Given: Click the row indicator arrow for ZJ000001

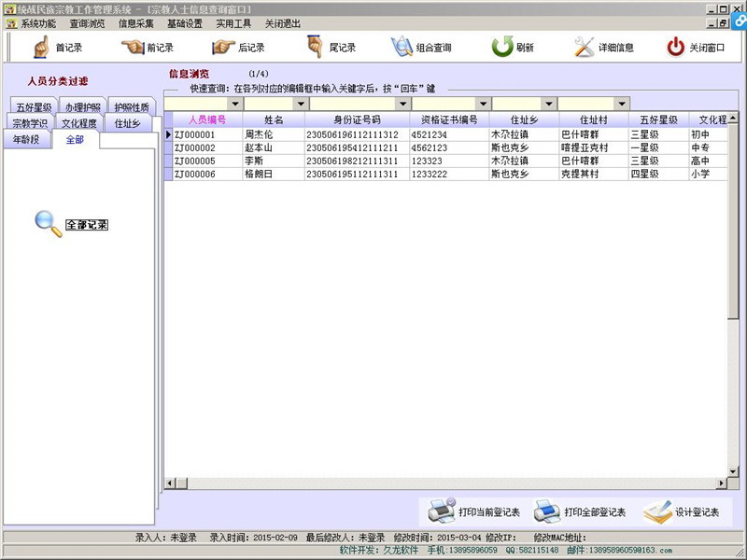Looking at the screenshot, I should 168,134.
